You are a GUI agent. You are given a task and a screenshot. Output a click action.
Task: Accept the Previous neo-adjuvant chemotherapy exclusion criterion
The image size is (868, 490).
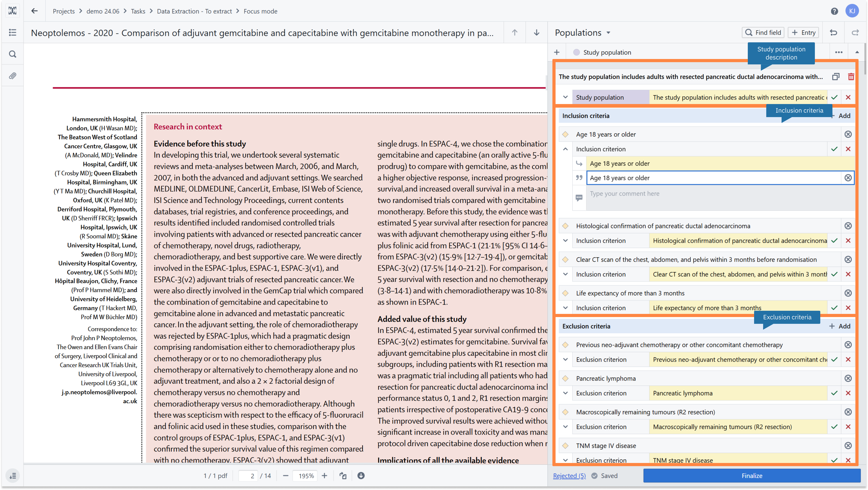click(834, 360)
